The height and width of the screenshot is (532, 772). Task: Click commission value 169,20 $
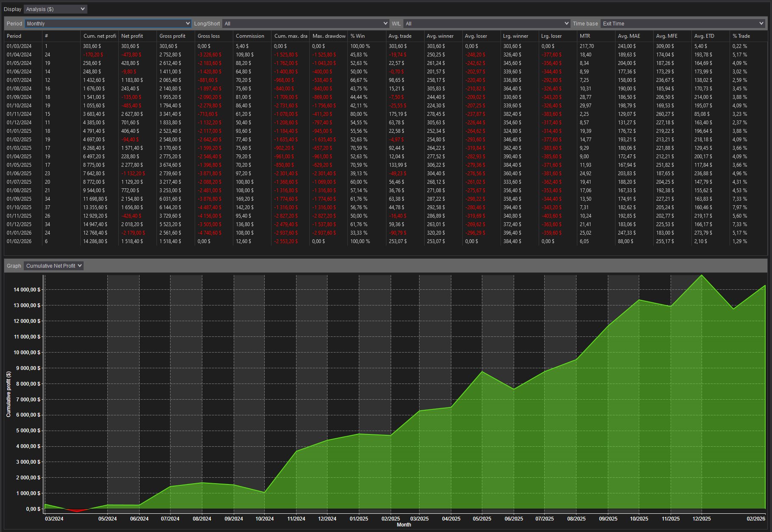[245, 199]
